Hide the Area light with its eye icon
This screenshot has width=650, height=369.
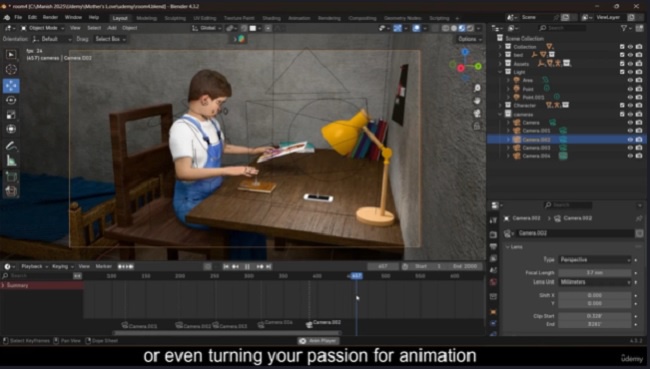tap(630, 80)
